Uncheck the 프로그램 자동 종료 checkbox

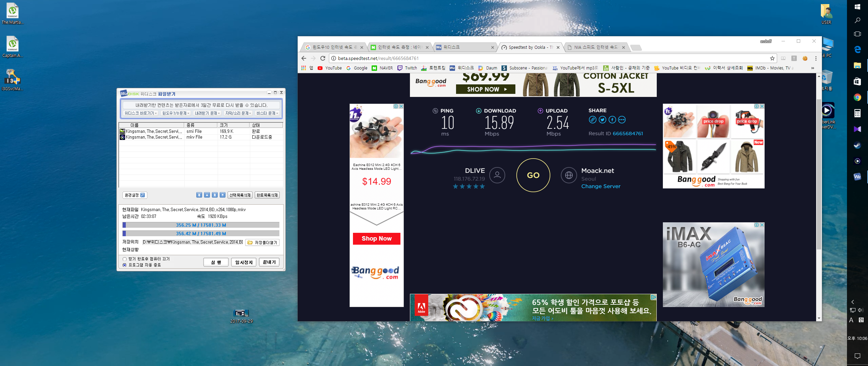click(x=124, y=265)
